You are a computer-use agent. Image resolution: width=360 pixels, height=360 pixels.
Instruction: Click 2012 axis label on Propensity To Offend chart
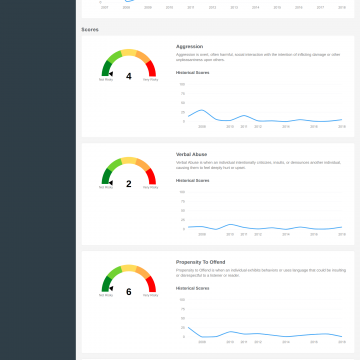click(x=258, y=342)
